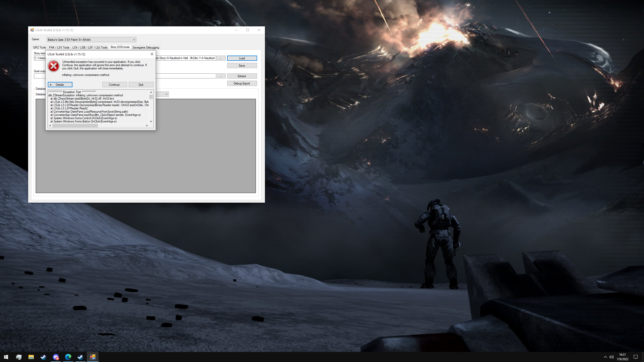Screen dimensions: 644x362
Task: Open the Savegame Debugging tab
Action: (x=146, y=48)
